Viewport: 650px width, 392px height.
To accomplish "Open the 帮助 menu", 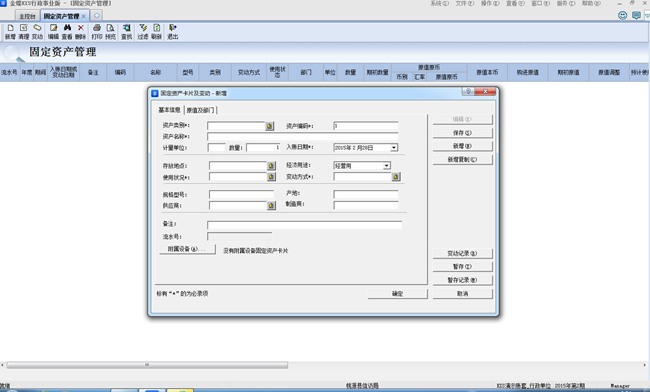I will [x=591, y=3].
